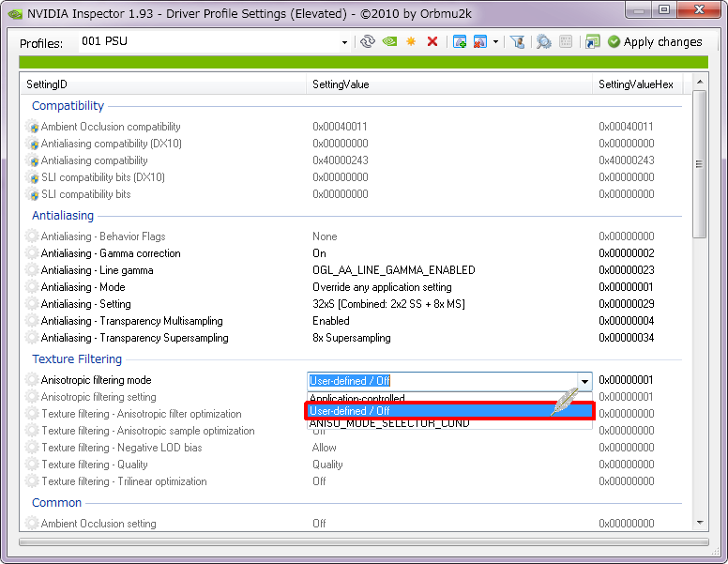
Task: Click the Apply changes button
Action: (655, 42)
